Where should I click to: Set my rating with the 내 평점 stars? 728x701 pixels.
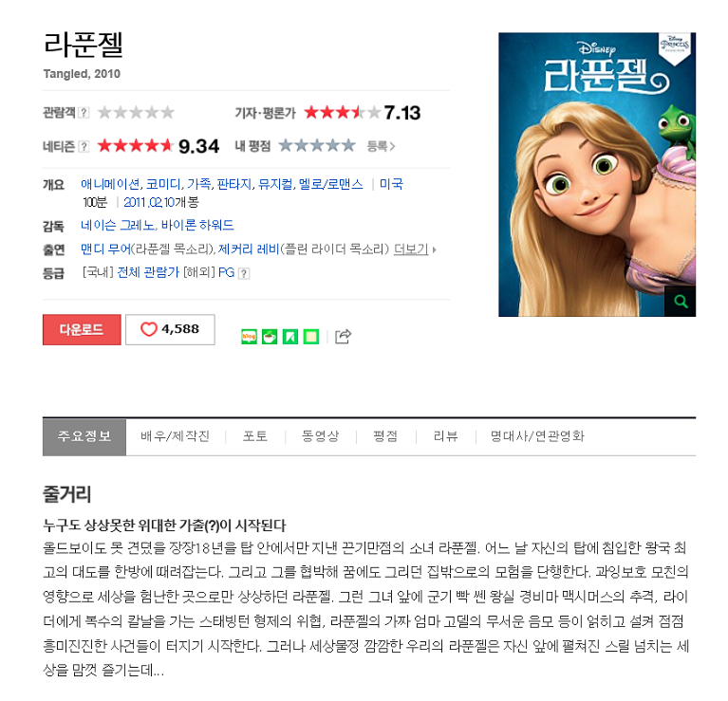click(x=317, y=146)
